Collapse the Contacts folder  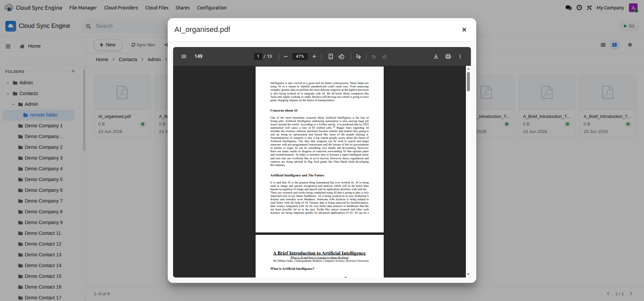[x=8, y=93]
